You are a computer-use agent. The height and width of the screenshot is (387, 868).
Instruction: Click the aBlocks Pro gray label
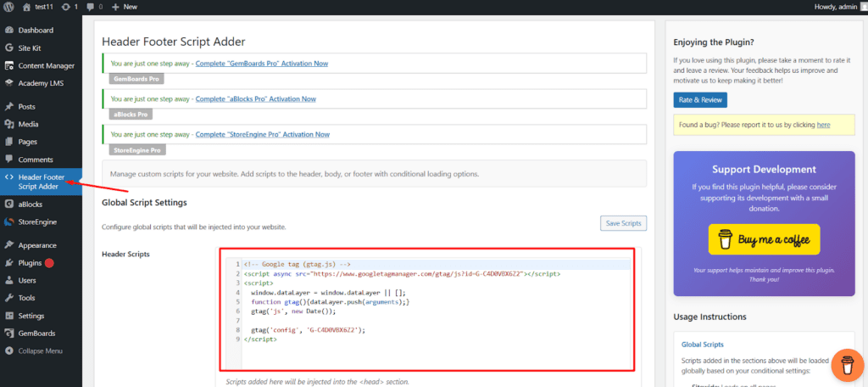coord(131,115)
